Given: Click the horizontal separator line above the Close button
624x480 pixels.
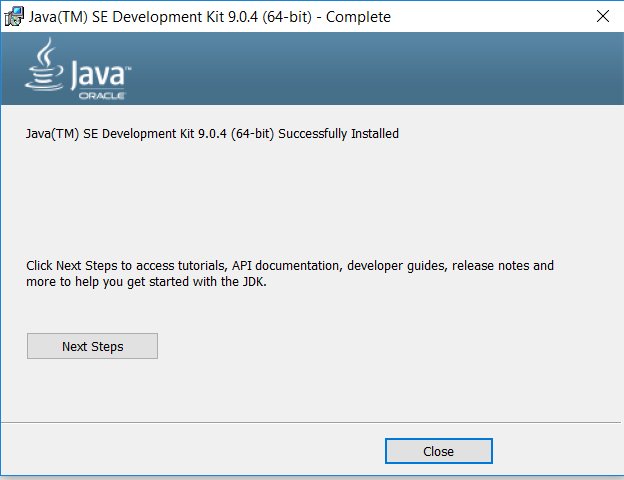Looking at the screenshot, I should pos(310,422).
